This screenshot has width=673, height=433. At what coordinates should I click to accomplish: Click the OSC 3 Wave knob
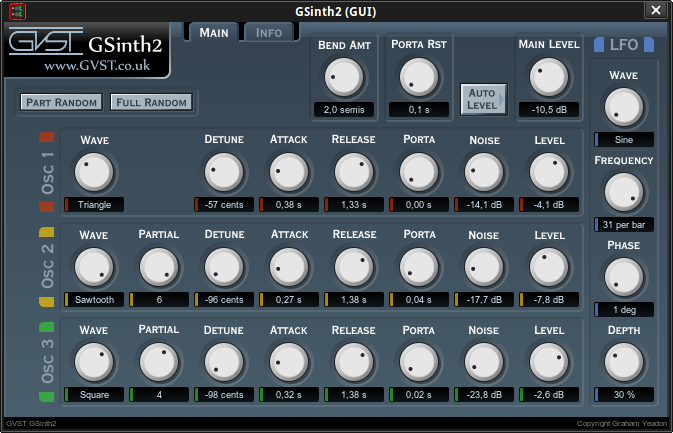point(94,362)
